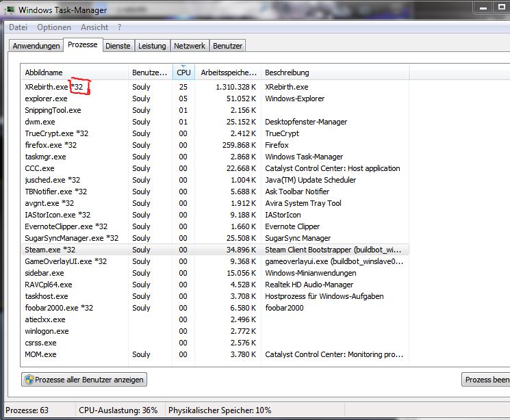This screenshot has height=420, width=510.
Task: Sort by Beschreibung column header
Action: click(335, 73)
